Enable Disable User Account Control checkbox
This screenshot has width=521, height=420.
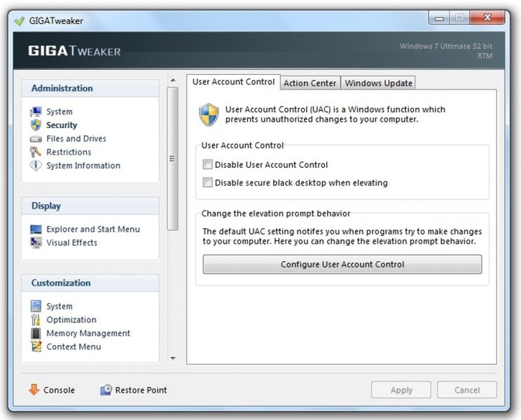coord(208,164)
